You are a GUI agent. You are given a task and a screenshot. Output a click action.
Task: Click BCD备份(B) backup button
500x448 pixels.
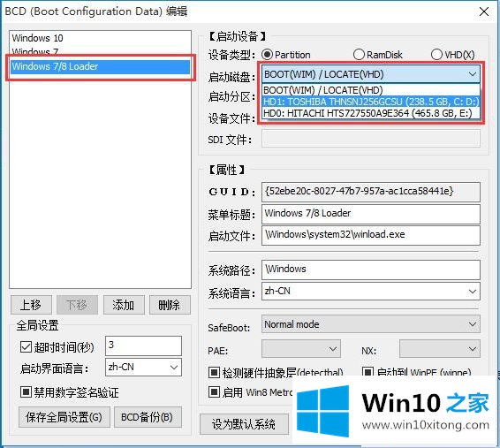[x=148, y=417]
